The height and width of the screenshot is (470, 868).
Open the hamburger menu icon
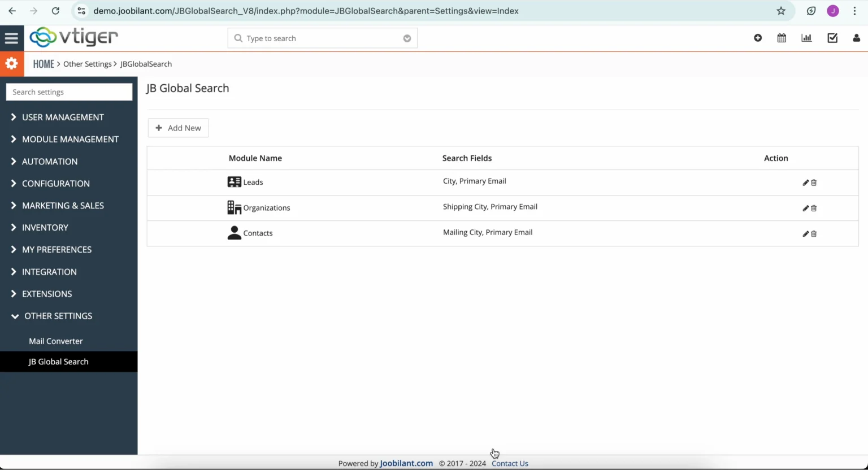click(12, 38)
